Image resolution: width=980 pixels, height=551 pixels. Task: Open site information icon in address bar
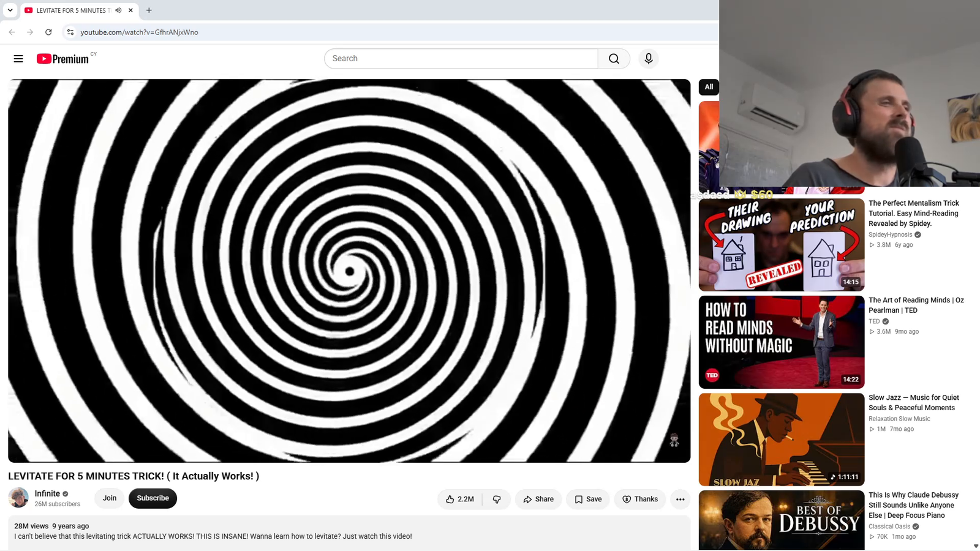click(x=70, y=32)
